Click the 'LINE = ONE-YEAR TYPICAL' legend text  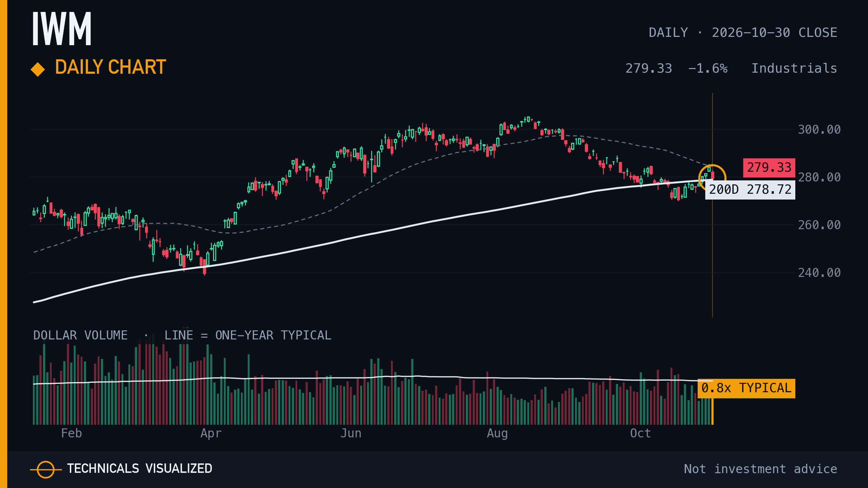tap(248, 335)
